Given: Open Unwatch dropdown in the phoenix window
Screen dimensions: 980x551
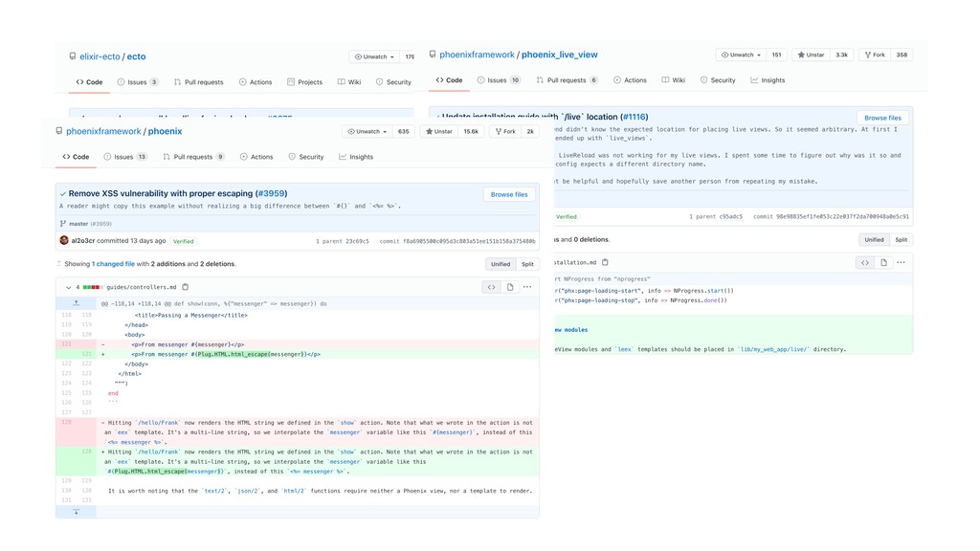Looking at the screenshot, I should point(367,131).
